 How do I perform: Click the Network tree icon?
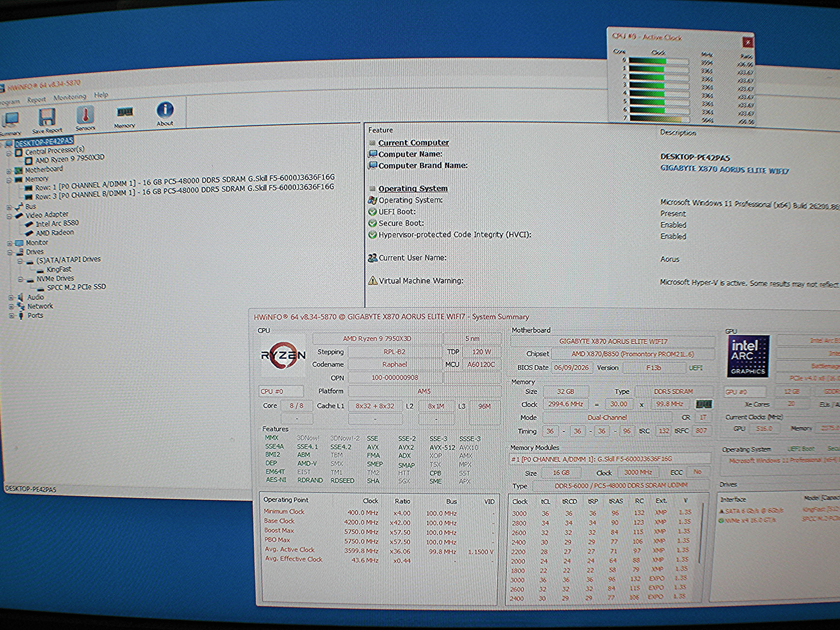click(21, 306)
